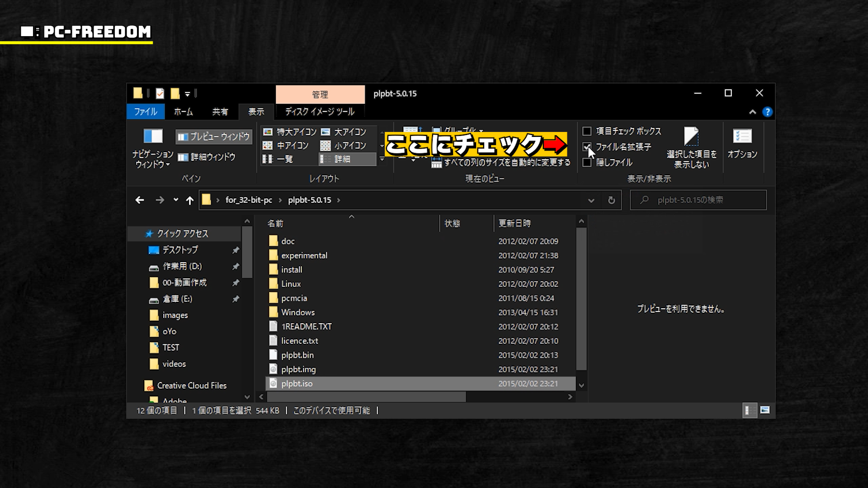868x488 pixels.
Task: Collapse the ribbon with chevron
Action: tap(752, 112)
